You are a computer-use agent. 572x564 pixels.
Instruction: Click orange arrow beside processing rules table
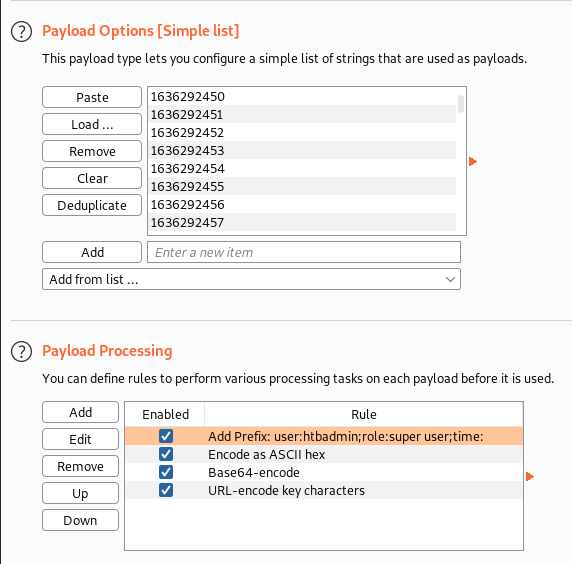tap(530, 476)
